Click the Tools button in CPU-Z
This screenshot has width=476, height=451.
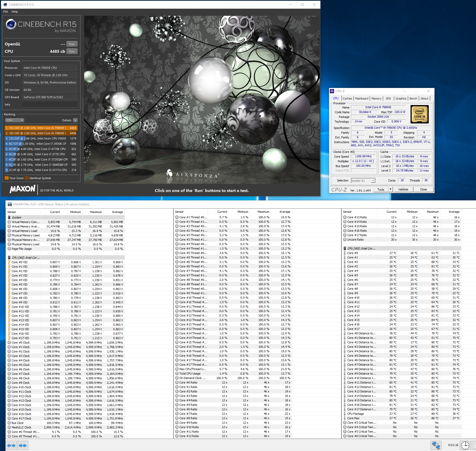pos(381,189)
